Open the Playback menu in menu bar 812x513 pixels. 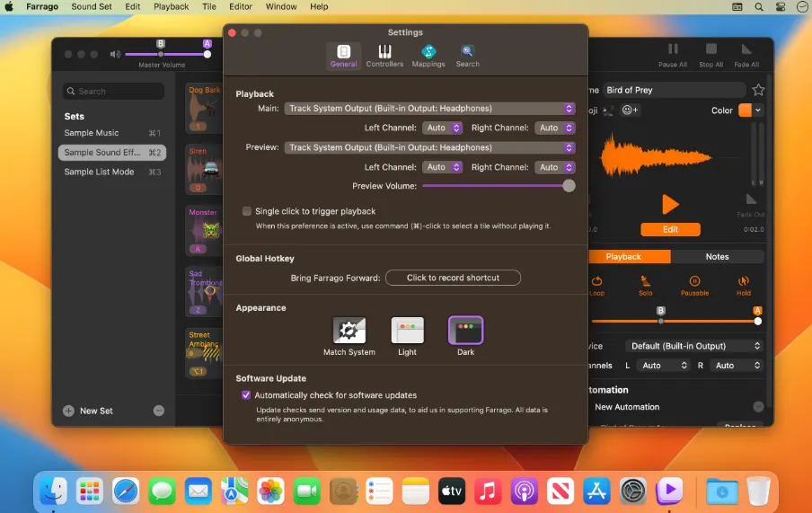coord(171,6)
